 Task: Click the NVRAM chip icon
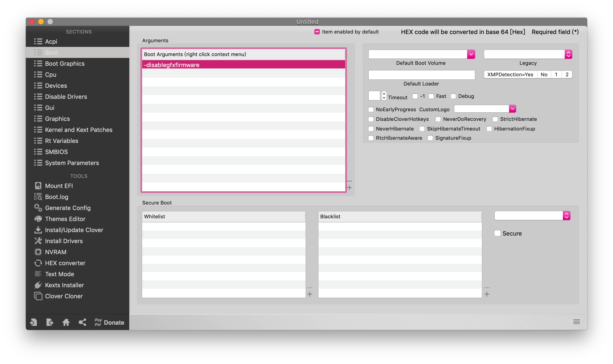38,252
